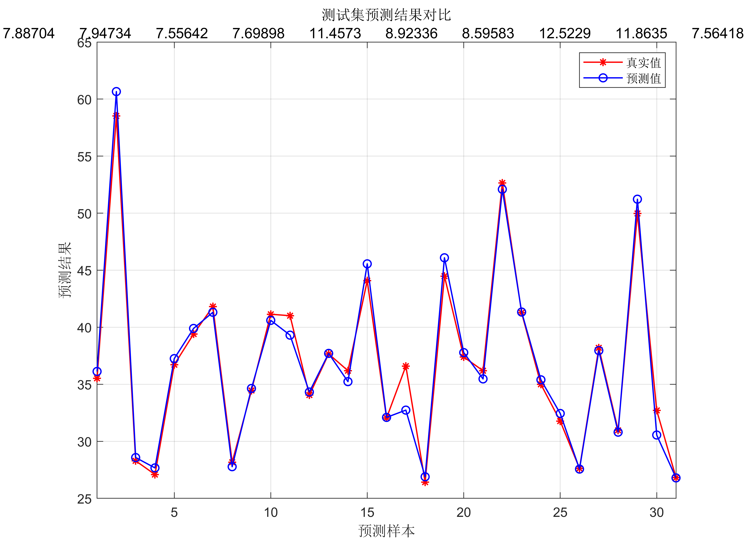Click the red star data point at sample 17
The width and height of the screenshot is (747, 560).
pos(406,366)
